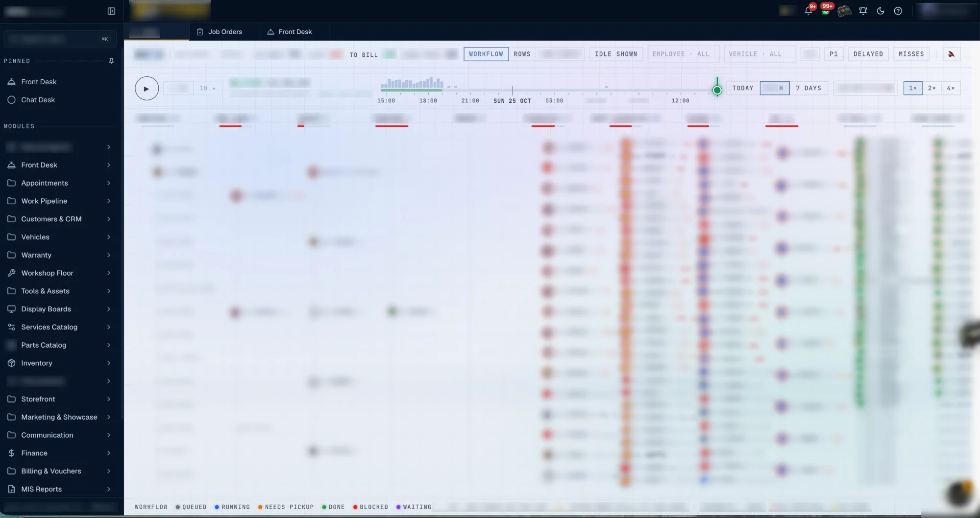Expand Work Pipeline module chevron
This screenshot has height=518, width=980.
(109, 201)
